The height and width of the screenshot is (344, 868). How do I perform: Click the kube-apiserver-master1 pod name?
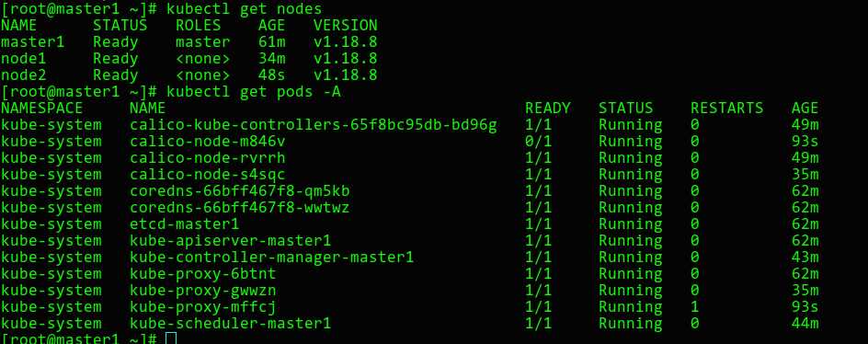230,241
